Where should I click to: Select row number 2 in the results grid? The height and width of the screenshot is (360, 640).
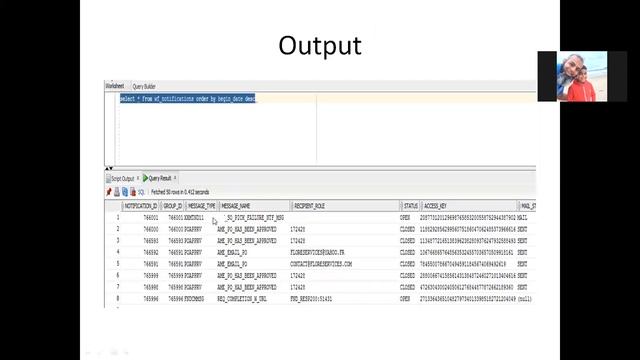click(x=118, y=229)
